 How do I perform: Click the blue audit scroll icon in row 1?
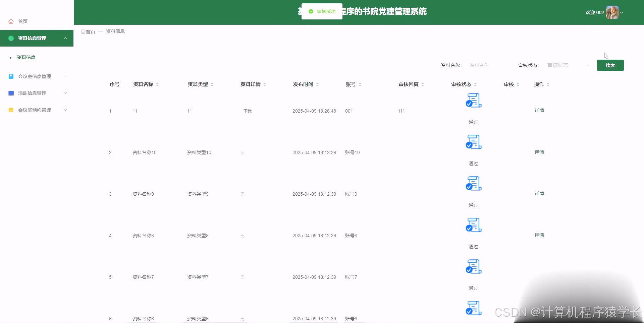coord(473,100)
